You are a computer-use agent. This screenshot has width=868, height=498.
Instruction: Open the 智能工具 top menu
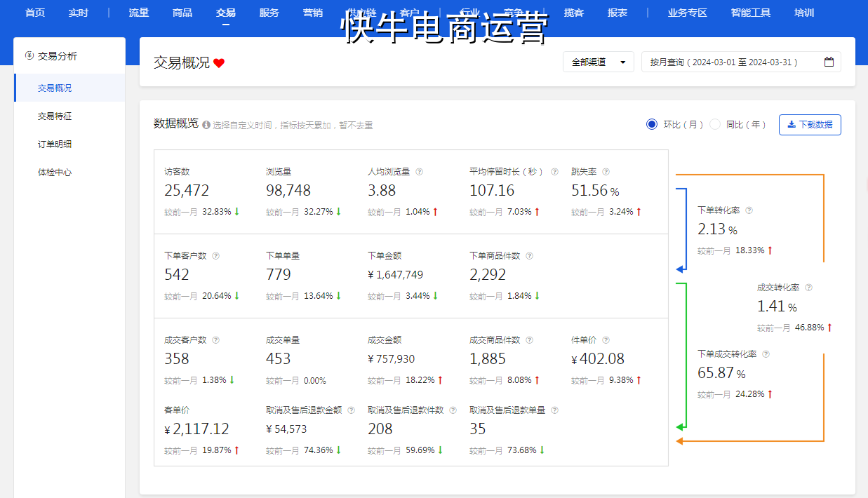pyautogui.click(x=751, y=13)
